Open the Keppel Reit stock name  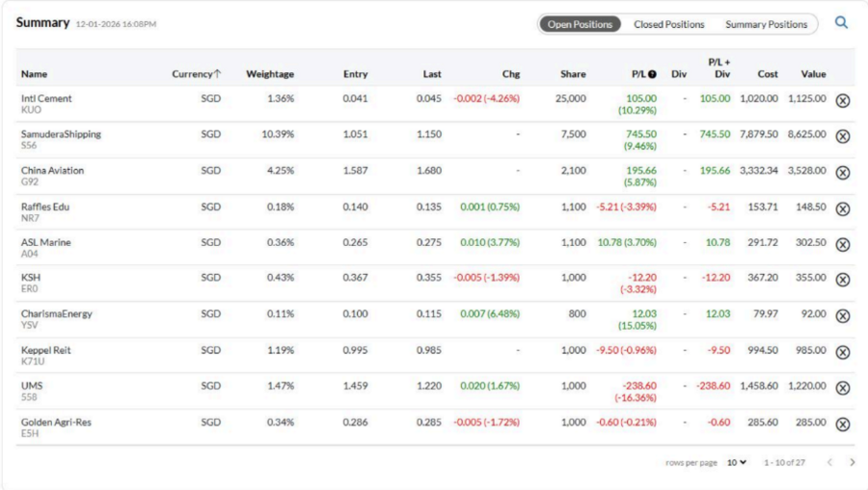point(46,350)
